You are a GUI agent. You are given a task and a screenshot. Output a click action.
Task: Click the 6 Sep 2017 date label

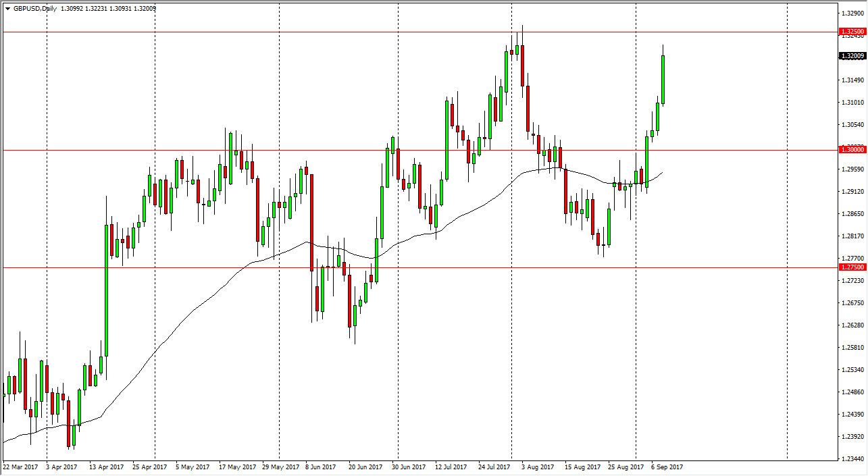pyautogui.click(x=666, y=467)
